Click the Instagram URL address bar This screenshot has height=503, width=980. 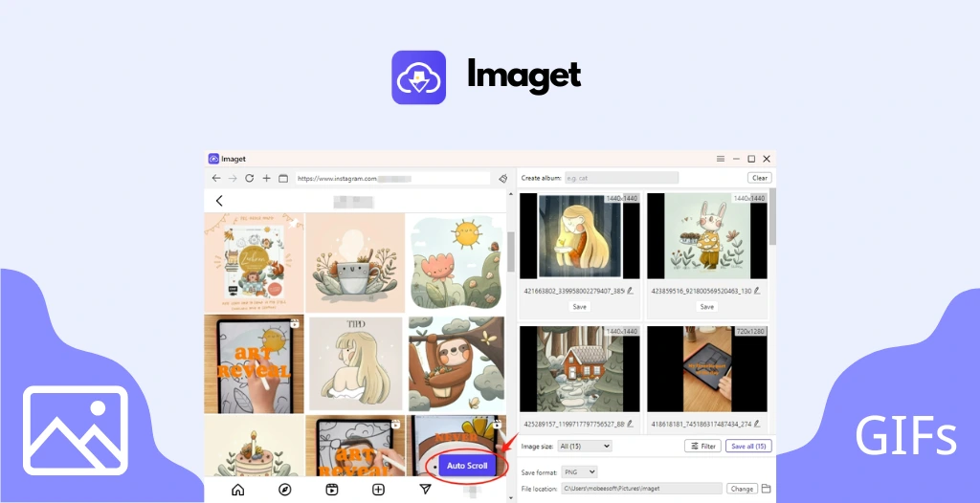tap(393, 178)
